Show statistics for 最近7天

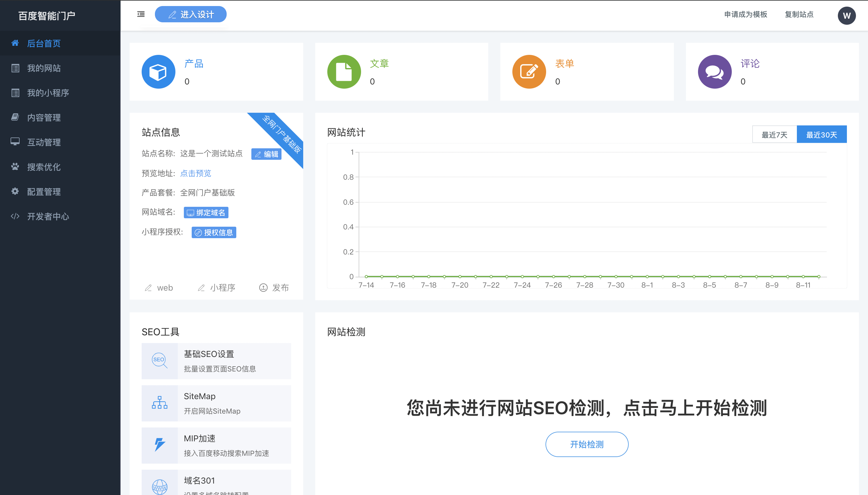click(x=775, y=135)
